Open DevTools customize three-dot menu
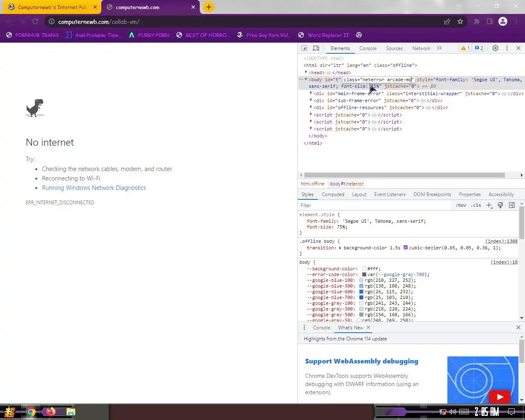The width and height of the screenshot is (525, 420). (x=507, y=48)
